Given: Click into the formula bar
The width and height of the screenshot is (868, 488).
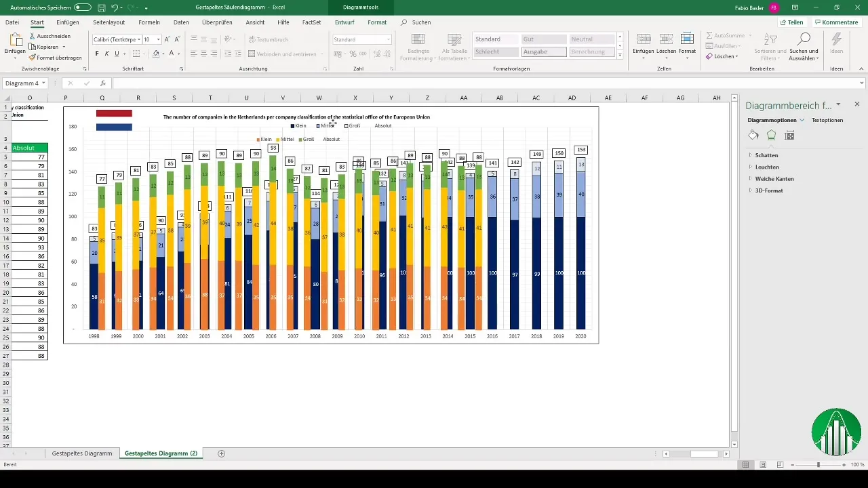Looking at the screenshot, I should (485, 83).
